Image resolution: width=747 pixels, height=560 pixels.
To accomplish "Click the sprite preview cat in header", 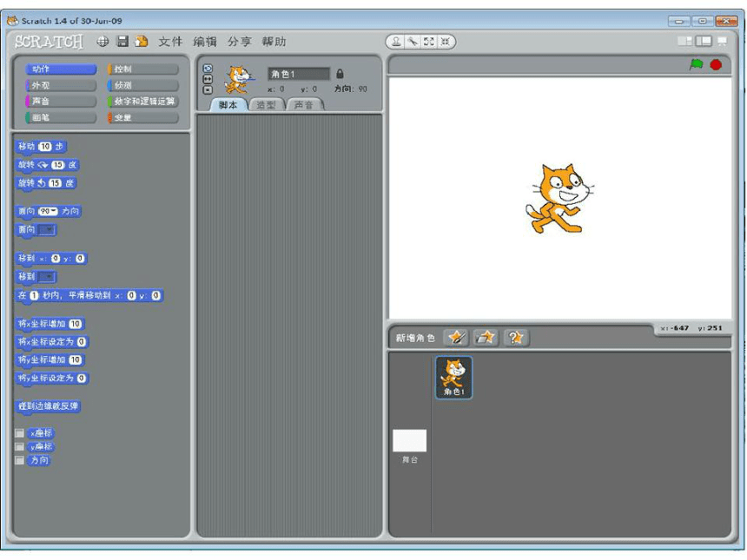I will point(238,80).
